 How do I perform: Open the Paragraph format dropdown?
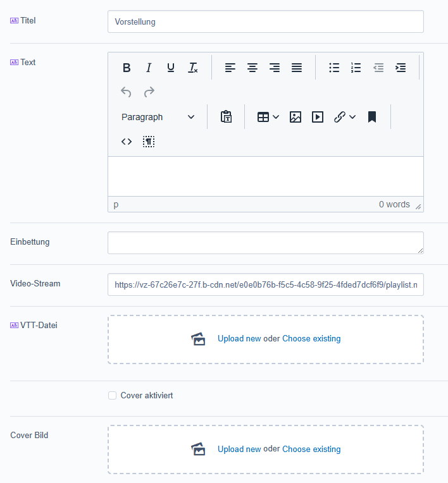[x=158, y=117]
